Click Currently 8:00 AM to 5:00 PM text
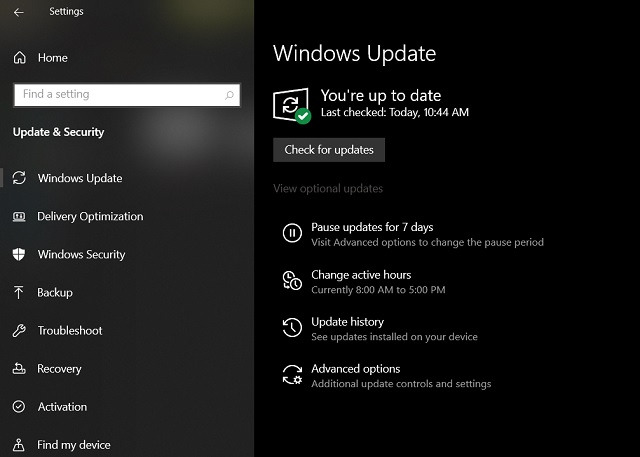Viewport: 640px width, 457px height. pyautogui.click(x=378, y=290)
